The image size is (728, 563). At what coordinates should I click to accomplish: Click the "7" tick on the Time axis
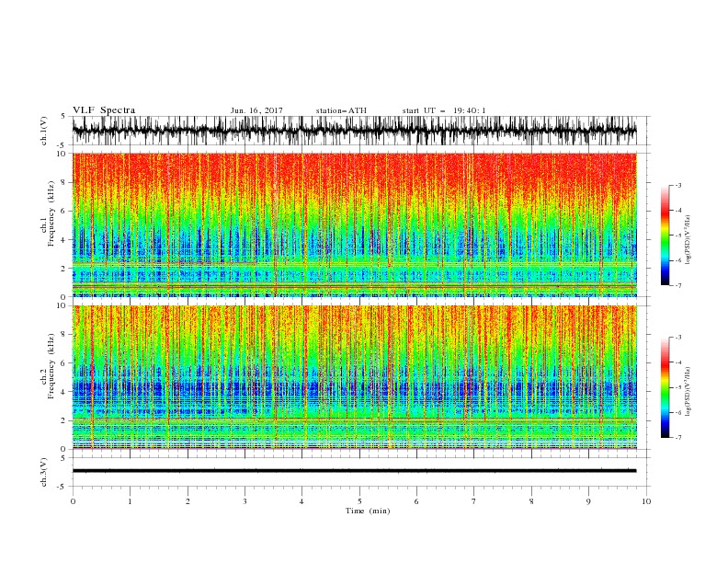point(474,501)
